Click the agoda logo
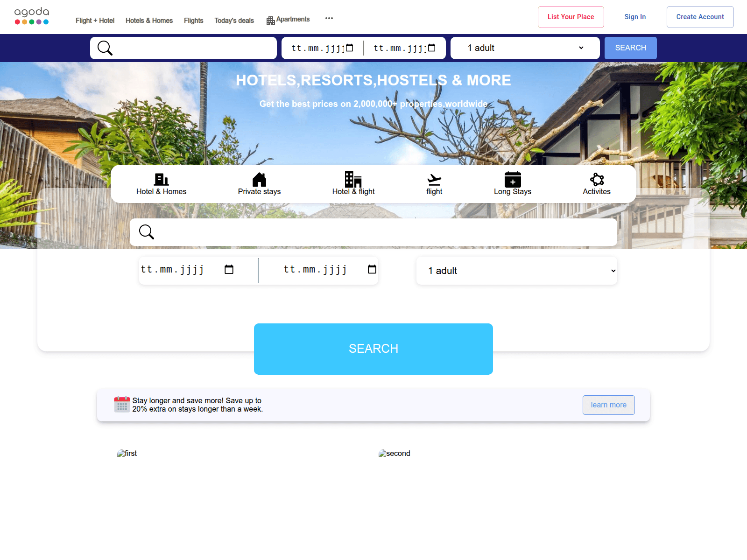The image size is (747, 560). (32, 16)
